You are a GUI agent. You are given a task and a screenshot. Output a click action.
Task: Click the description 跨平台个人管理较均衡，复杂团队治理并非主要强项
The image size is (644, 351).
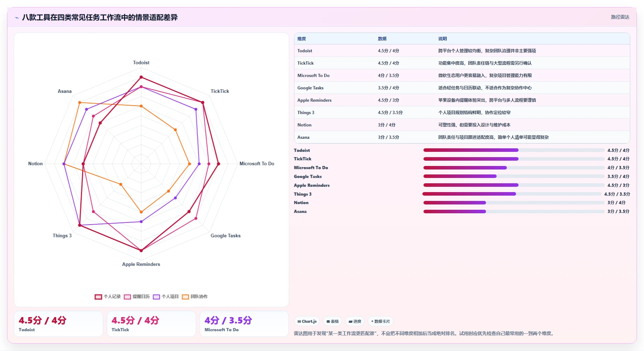click(487, 51)
